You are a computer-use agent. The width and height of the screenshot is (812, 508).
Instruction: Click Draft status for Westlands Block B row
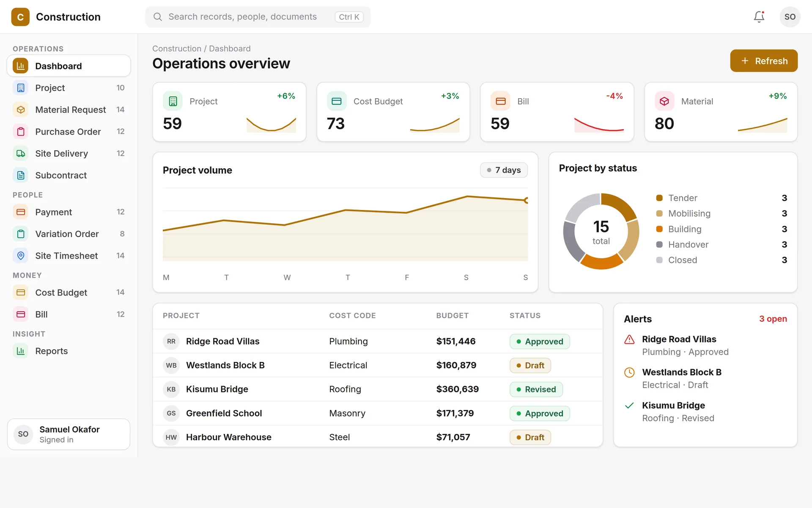pos(530,365)
